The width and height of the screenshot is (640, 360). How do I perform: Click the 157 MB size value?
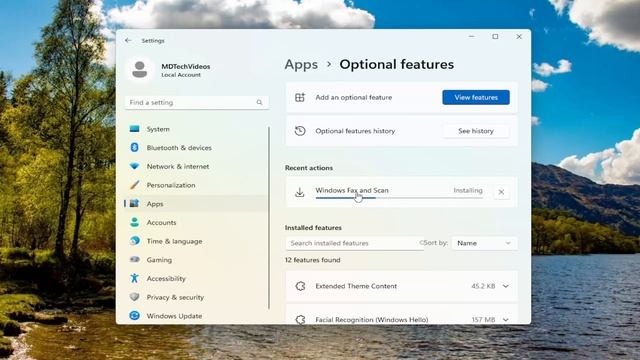(483, 320)
